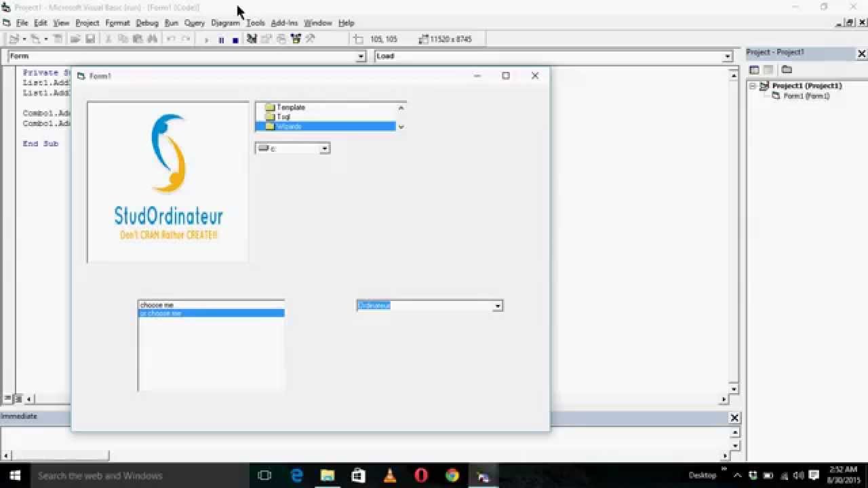Open the Window menu

[x=317, y=23]
